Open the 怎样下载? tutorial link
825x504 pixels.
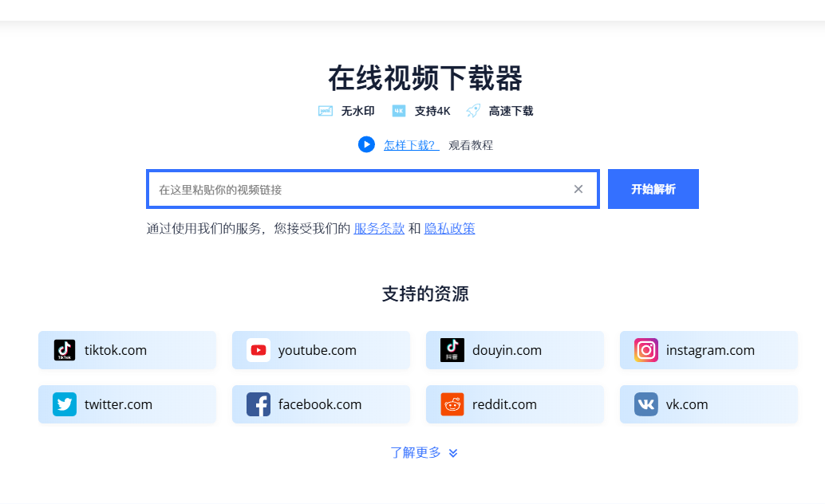pos(411,145)
